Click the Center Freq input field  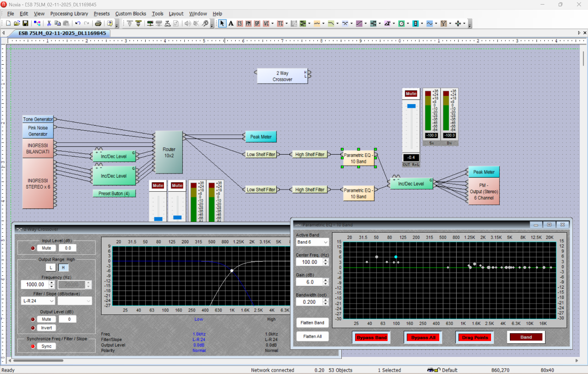(309, 262)
